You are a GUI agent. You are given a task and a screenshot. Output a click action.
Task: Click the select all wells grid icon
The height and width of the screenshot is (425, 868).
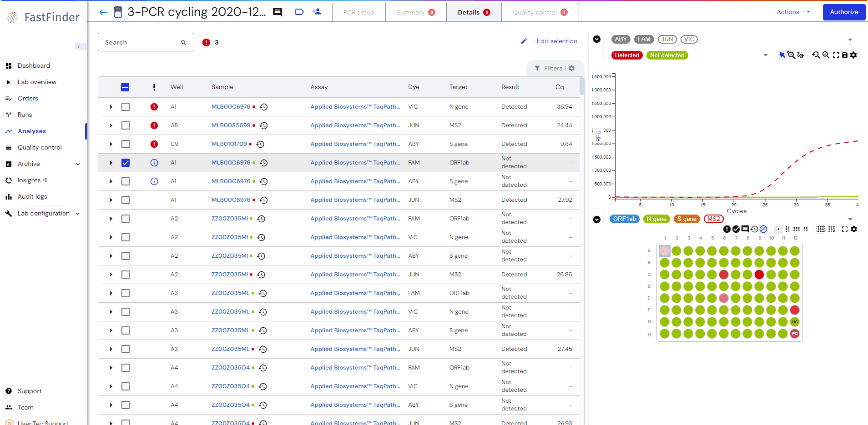821,229
